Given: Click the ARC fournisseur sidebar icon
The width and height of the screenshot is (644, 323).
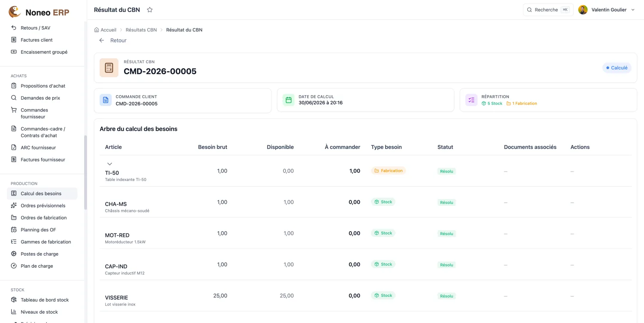Looking at the screenshot, I should (x=14, y=147).
